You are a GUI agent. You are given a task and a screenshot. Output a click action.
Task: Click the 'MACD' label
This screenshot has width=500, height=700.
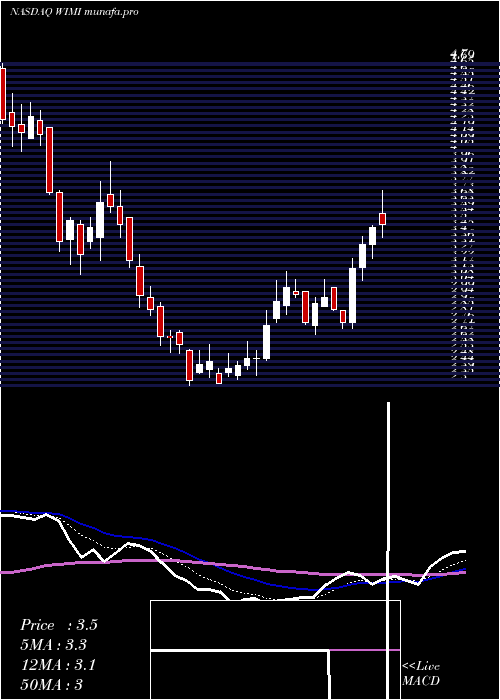(x=421, y=681)
